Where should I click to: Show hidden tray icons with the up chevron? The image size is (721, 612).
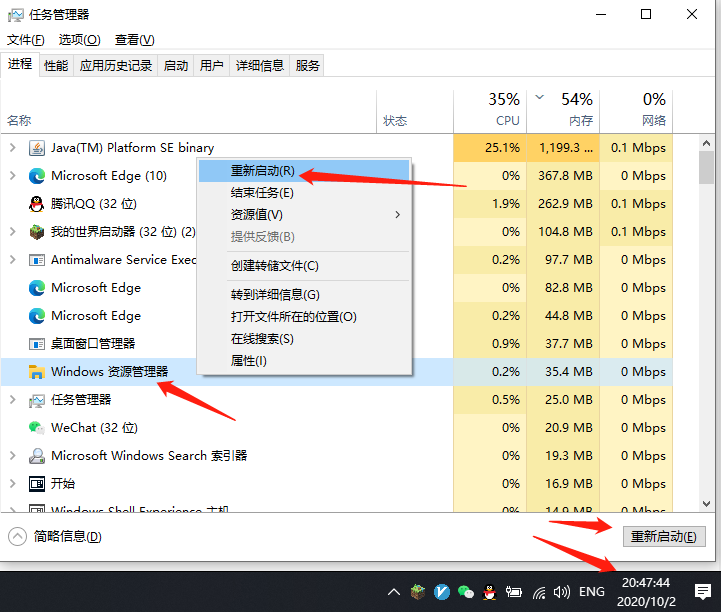394,592
